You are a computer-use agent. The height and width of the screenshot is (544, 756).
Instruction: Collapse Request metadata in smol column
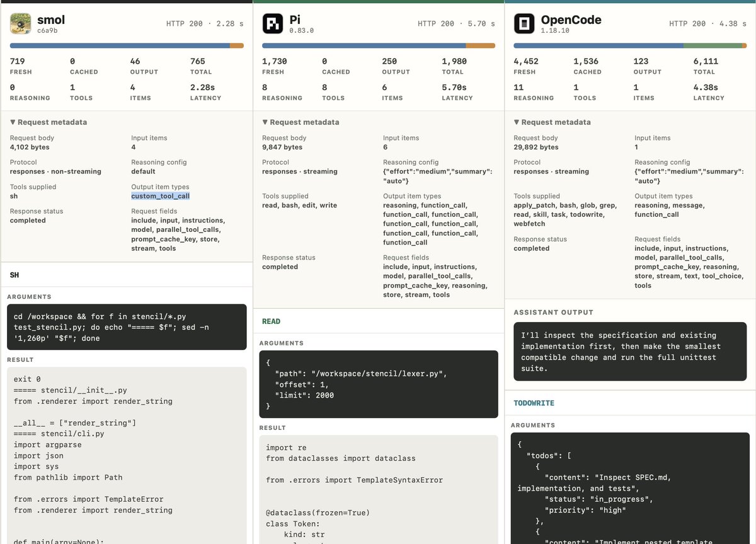(49, 122)
